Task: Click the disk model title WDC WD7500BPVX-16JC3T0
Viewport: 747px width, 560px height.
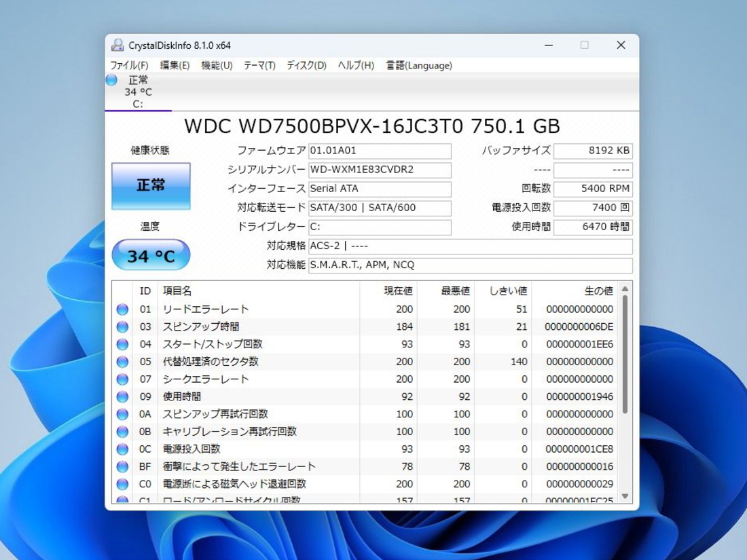Action: point(323,126)
